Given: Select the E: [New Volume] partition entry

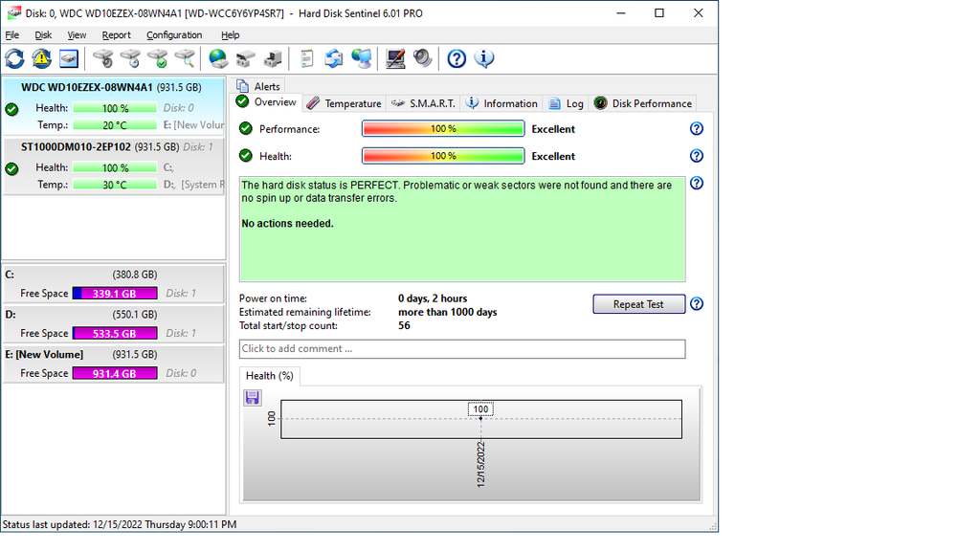Looking at the screenshot, I should click(113, 364).
